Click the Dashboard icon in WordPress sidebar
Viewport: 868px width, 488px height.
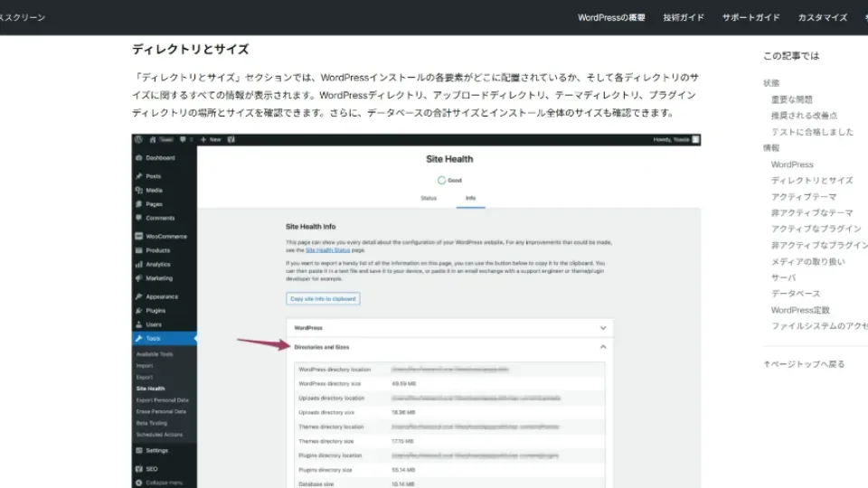point(139,157)
